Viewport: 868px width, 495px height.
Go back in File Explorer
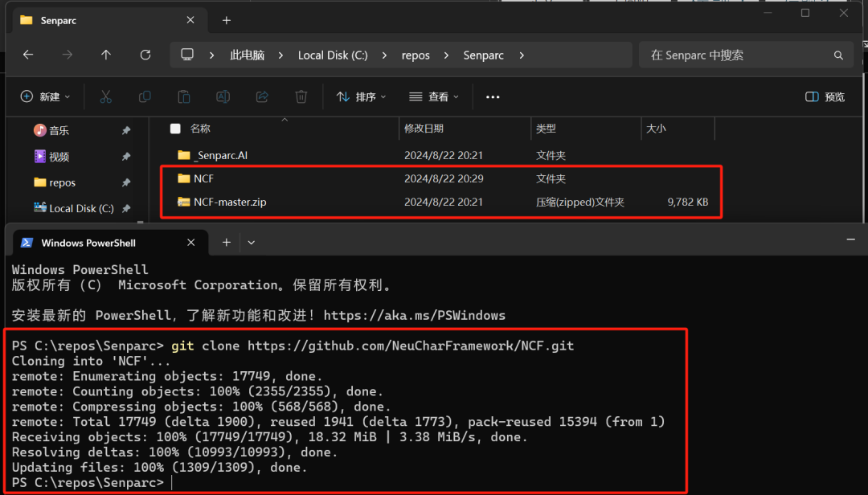pos(27,55)
